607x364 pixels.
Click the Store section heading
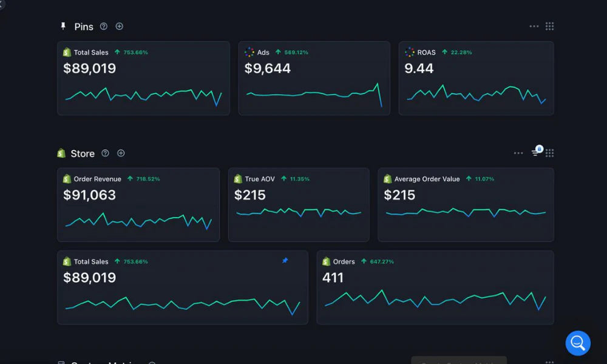click(x=83, y=153)
